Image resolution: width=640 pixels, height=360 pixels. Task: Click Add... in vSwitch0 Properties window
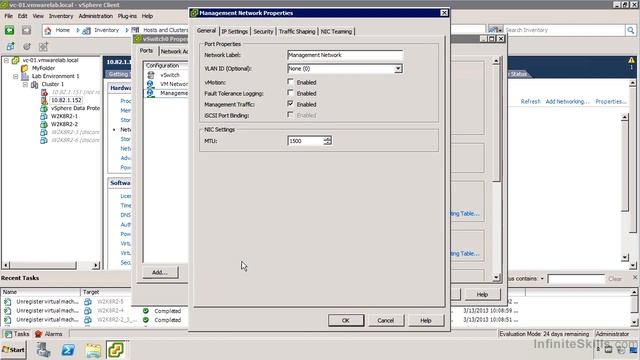click(160, 272)
